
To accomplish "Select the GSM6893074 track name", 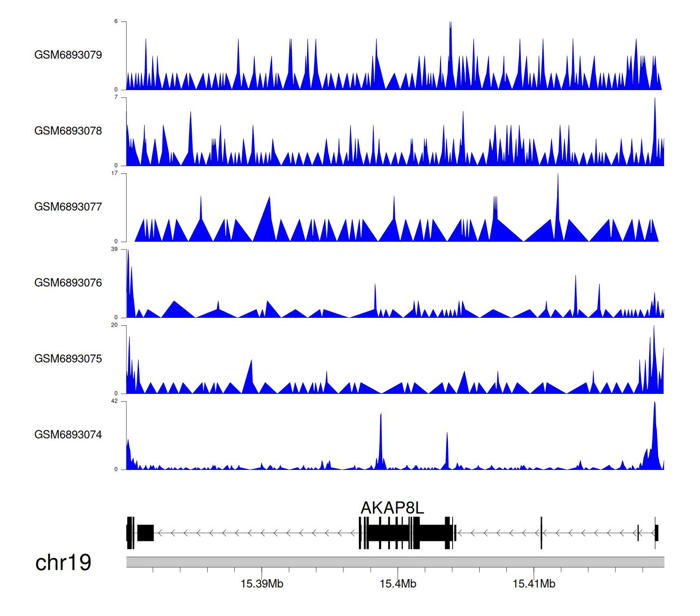I will (x=68, y=435).
